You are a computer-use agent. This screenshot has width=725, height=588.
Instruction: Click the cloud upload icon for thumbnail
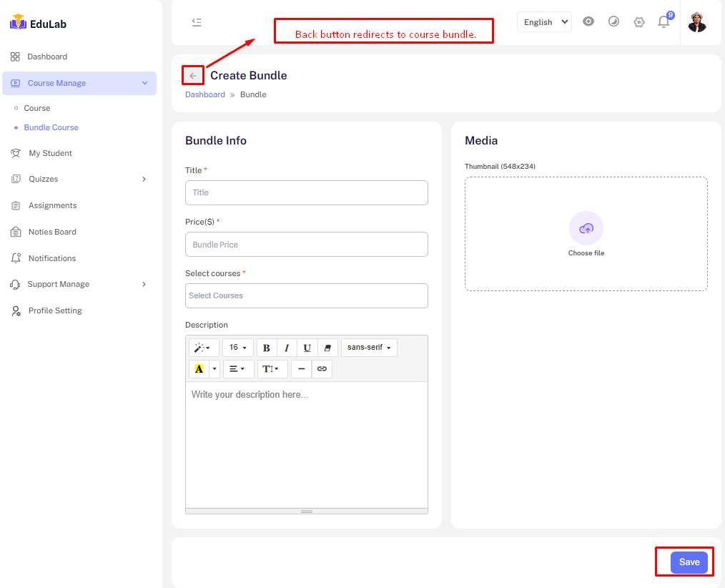coord(586,228)
